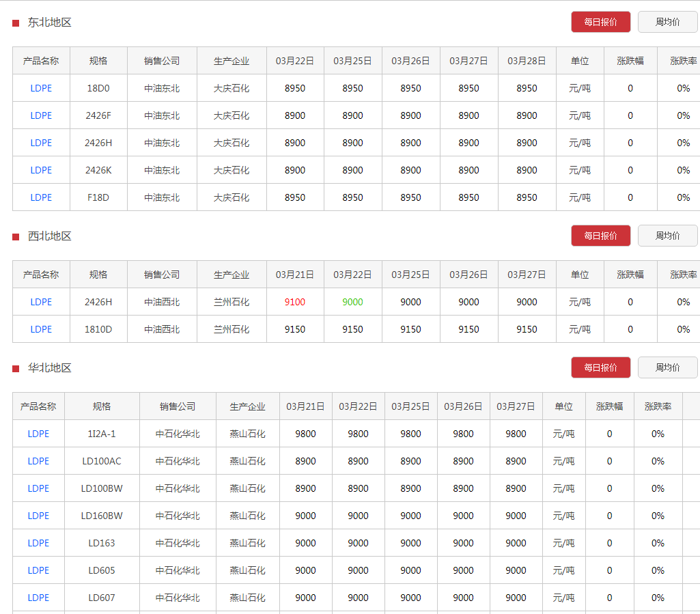Click 涨跌幅 header in 西北地区 table
Screen dimensions: 700x614
coord(630,275)
